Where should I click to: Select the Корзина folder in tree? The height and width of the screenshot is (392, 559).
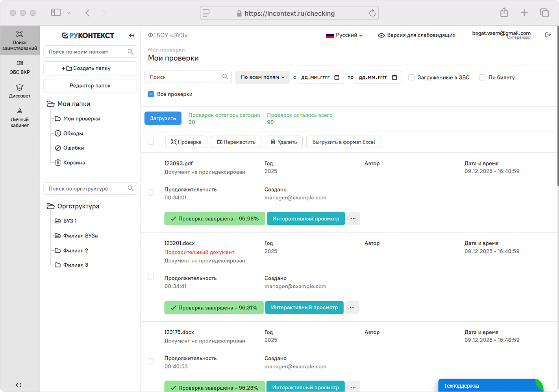click(74, 163)
